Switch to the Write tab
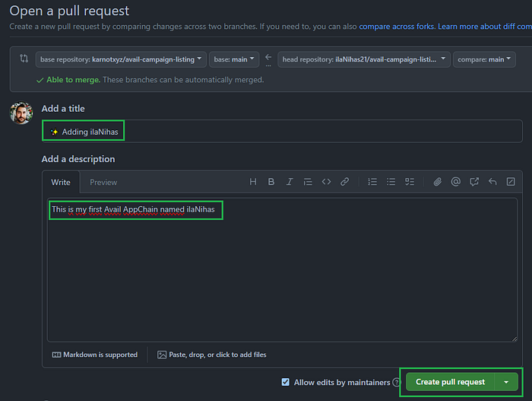The width and height of the screenshot is (532, 401). [x=61, y=182]
